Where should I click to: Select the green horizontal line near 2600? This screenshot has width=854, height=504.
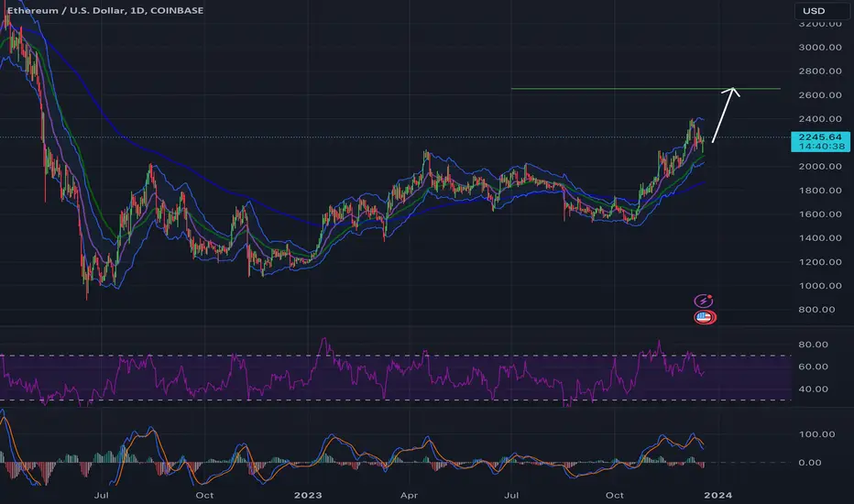(645, 88)
